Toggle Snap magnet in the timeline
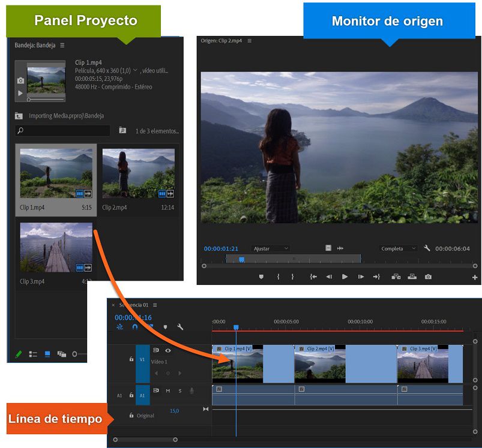482x448 pixels. [134, 327]
